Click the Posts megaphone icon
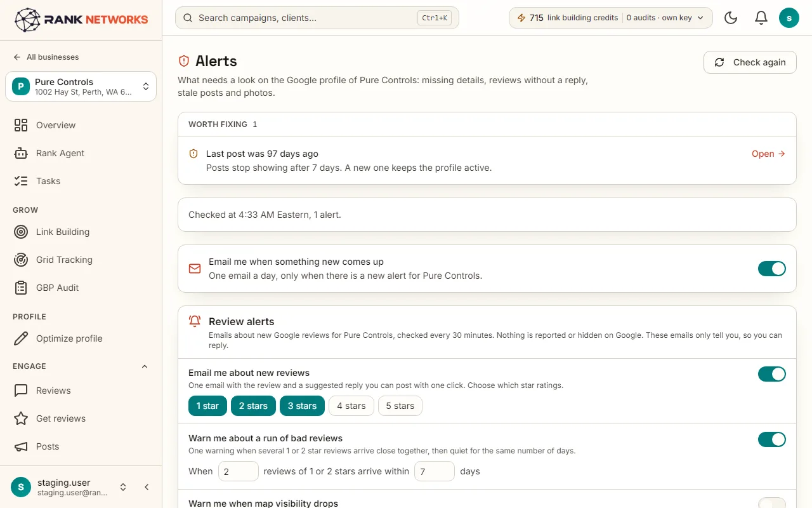The height and width of the screenshot is (508, 812). [21, 446]
